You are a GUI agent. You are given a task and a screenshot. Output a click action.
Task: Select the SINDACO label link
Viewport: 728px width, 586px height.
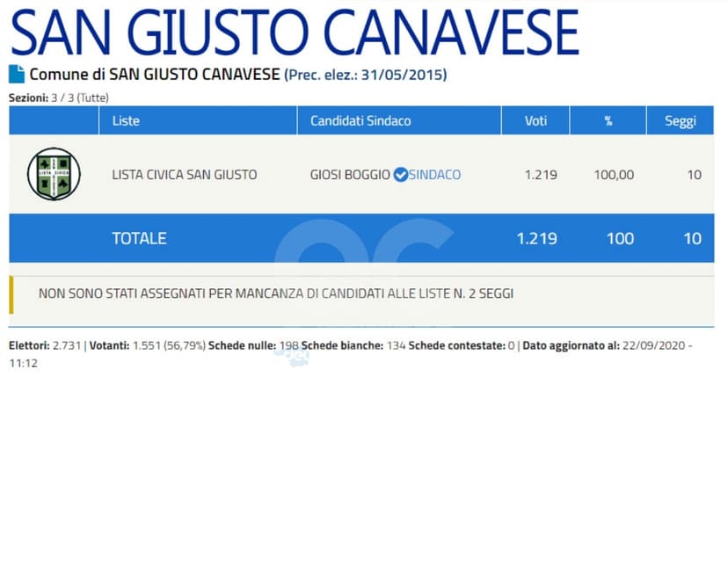434,175
